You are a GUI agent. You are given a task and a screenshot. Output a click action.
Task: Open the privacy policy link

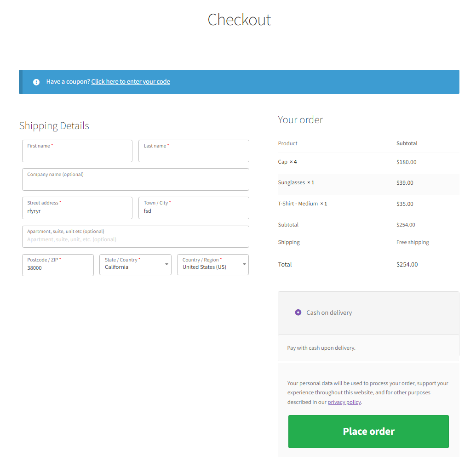click(x=344, y=402)
